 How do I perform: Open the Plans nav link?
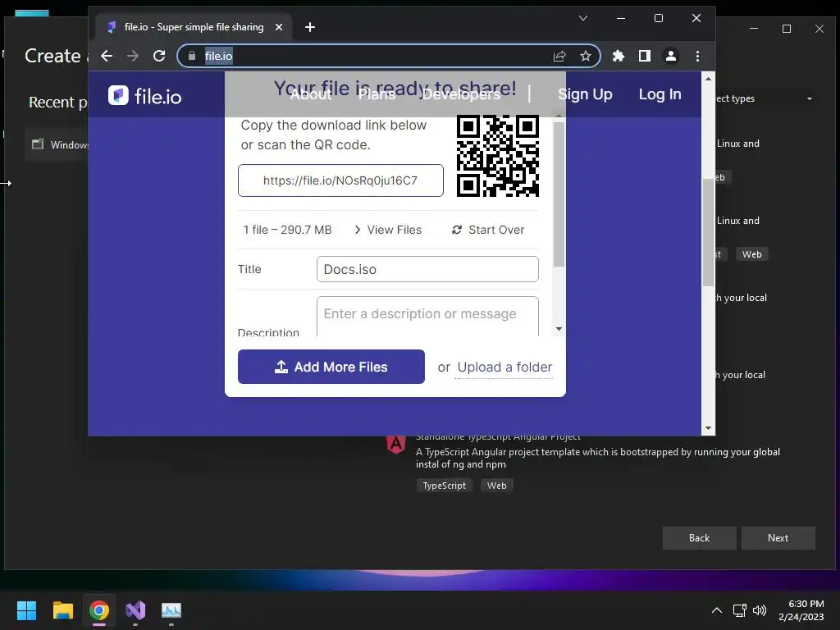tap(377, 94)
